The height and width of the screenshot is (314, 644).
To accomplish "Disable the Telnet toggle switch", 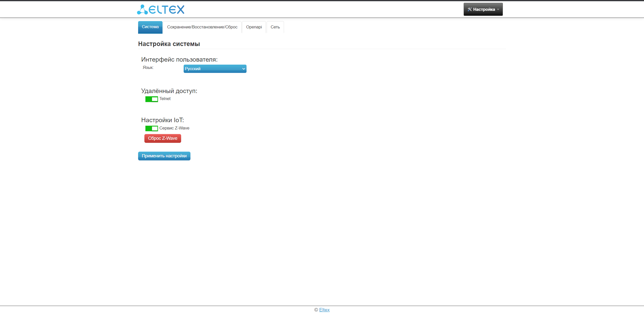I will coord(151,99).
